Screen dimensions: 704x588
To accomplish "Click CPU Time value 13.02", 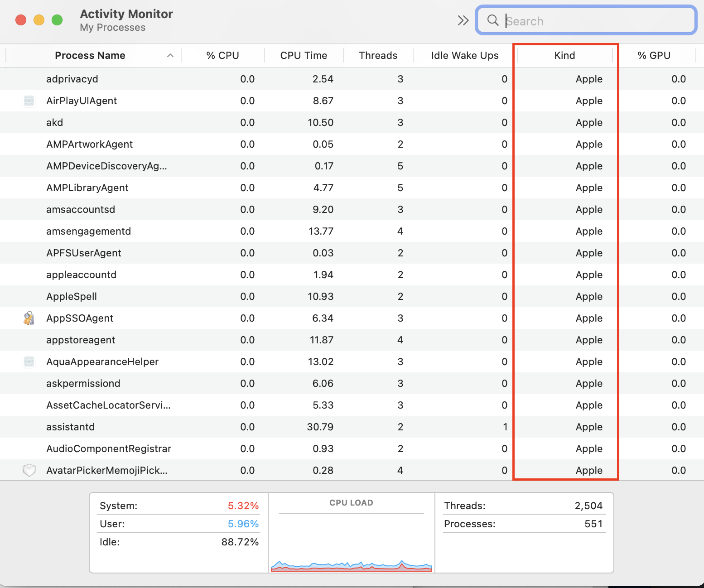I will click(322, 361).
